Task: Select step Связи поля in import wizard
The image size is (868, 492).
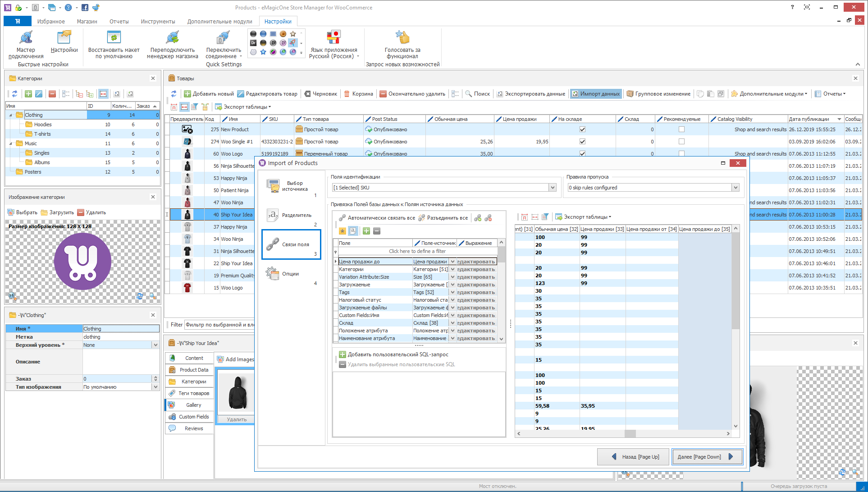Action: pos(291,244)
